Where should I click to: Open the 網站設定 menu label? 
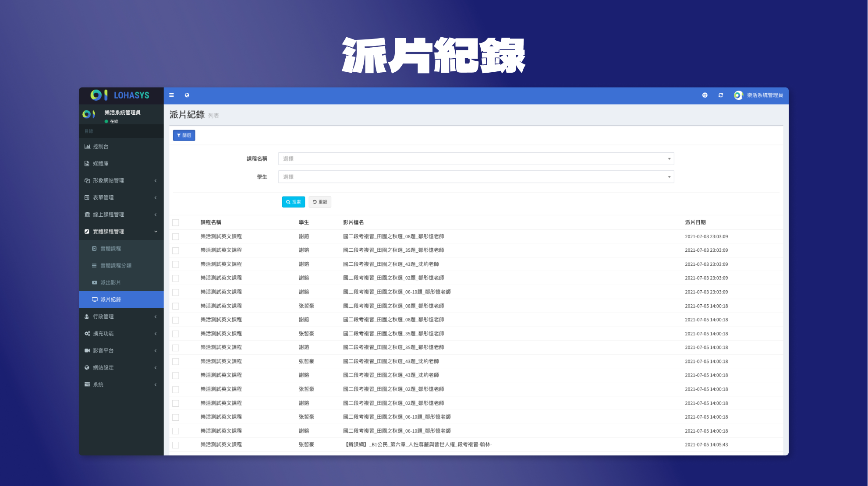pyautogui.click(x=103, y=368)
